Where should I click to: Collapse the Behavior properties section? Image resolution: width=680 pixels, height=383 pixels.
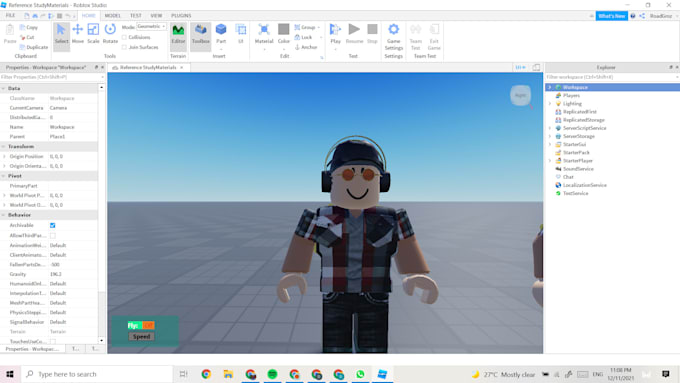[x=3, y=215]
